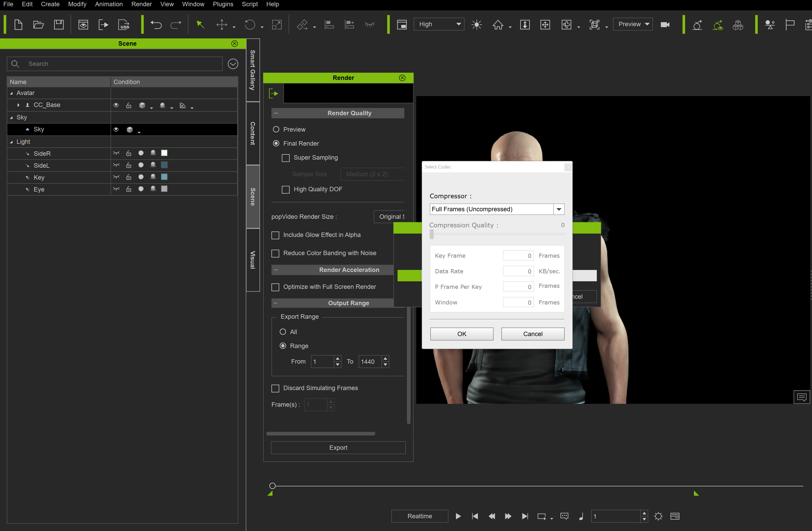Click the Key Frame input field

[517, 256]
